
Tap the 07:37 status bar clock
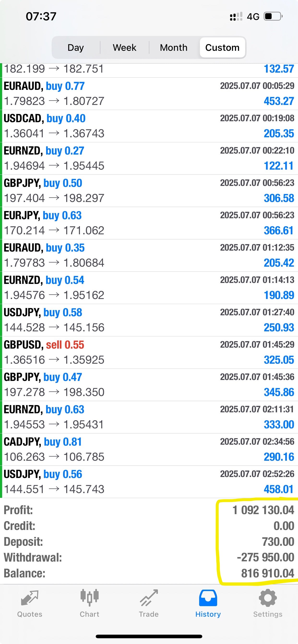point(41,17)
